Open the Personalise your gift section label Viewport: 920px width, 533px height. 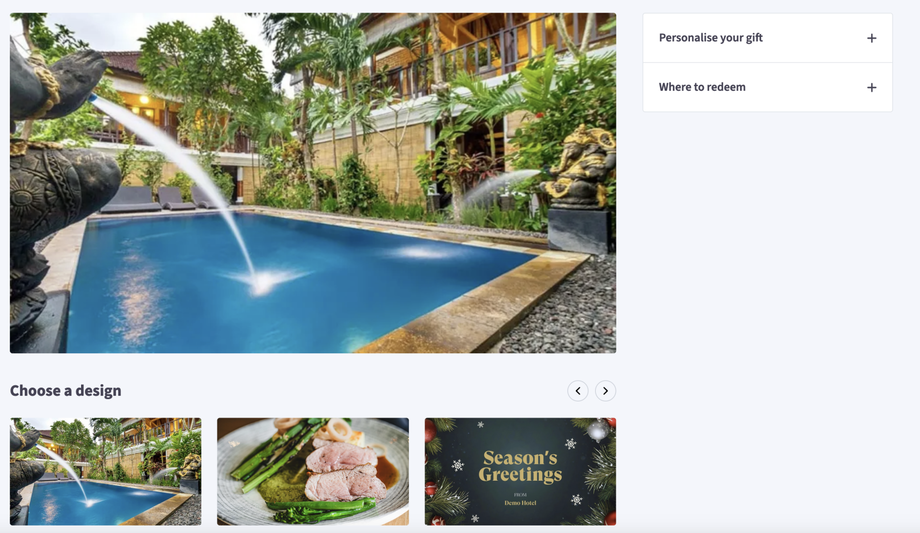click(x=711, y=38)
